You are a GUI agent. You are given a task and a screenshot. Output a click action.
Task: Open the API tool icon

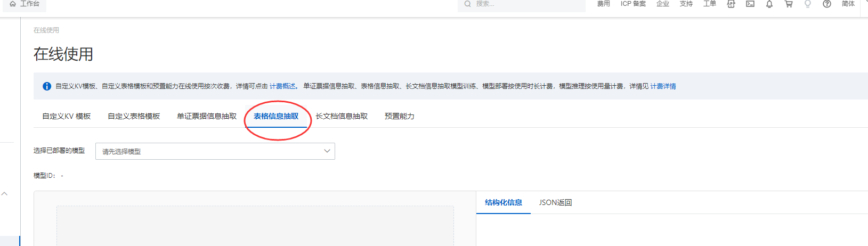click(731, 4)
